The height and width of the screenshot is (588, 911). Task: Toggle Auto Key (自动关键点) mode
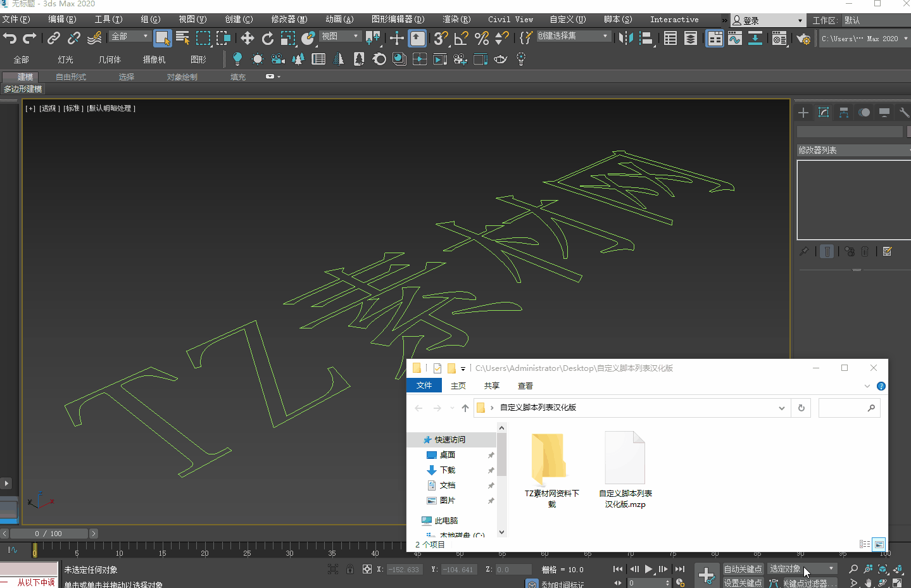click(743, 569)
